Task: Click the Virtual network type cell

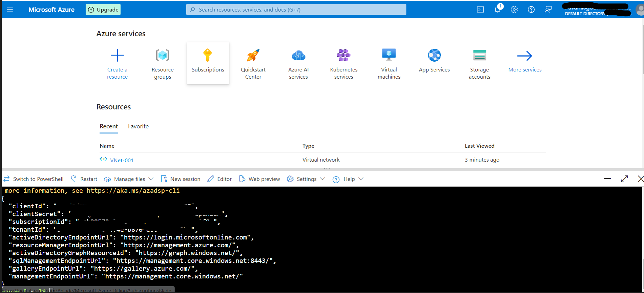Action: click(321, 160)
